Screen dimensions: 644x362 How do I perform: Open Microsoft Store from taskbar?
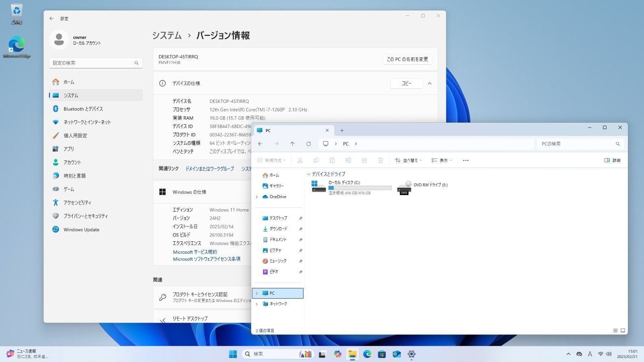382,354
